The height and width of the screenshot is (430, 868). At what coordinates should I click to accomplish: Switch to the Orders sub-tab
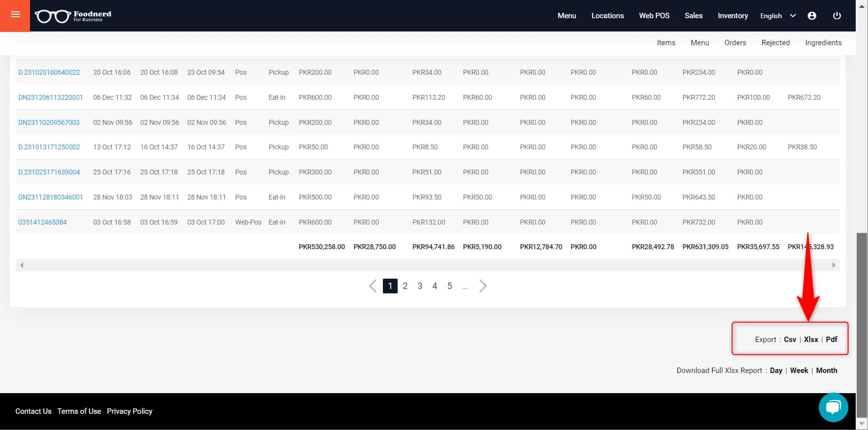coord(735,43)
